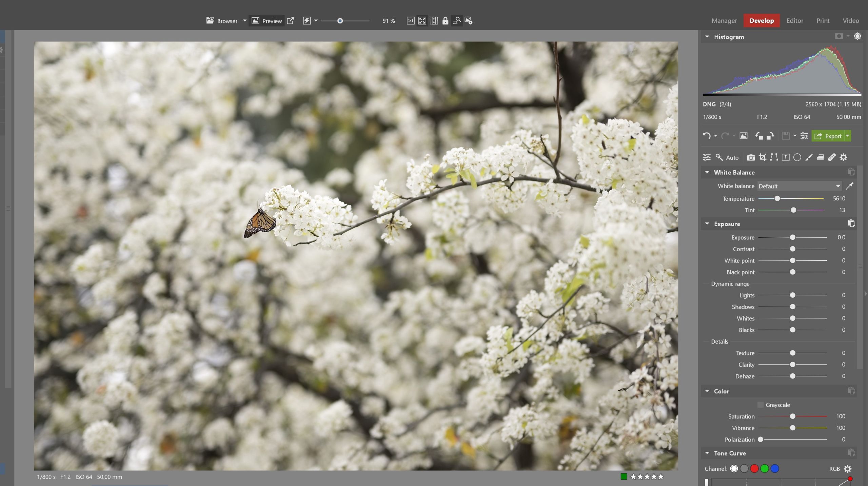Select the Radial filter tool

tap(797, 157)
